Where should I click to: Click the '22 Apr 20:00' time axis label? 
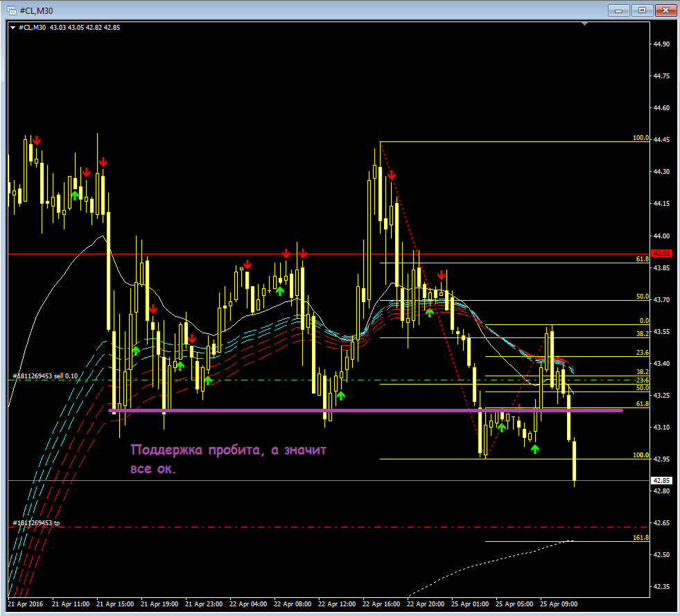pos(426,604)
